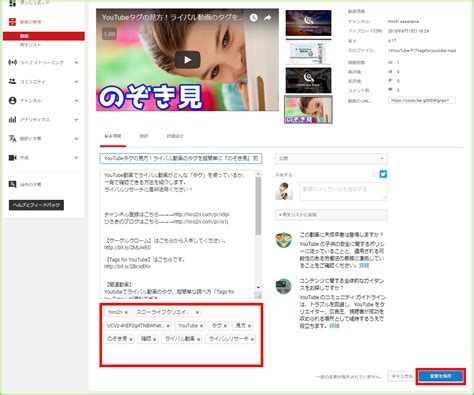
Task: Click the description box resize handle
Action: coord(258,295)
